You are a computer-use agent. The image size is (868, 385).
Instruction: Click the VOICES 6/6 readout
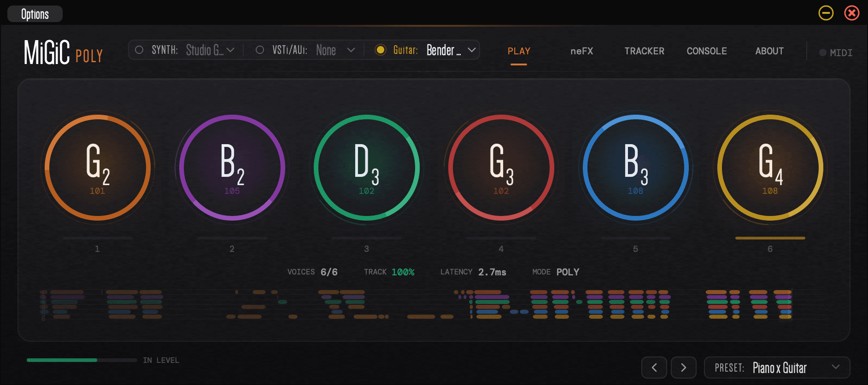[x=312, y=272]
